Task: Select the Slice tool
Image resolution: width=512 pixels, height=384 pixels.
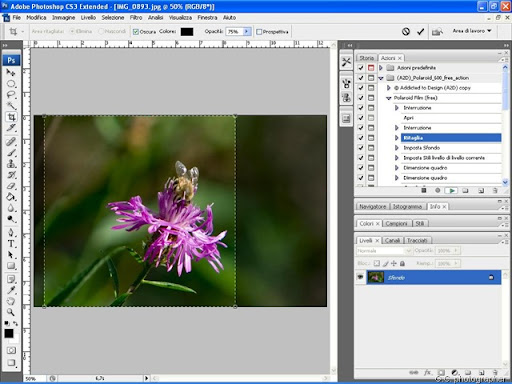Action: click(x=11, y=128)
